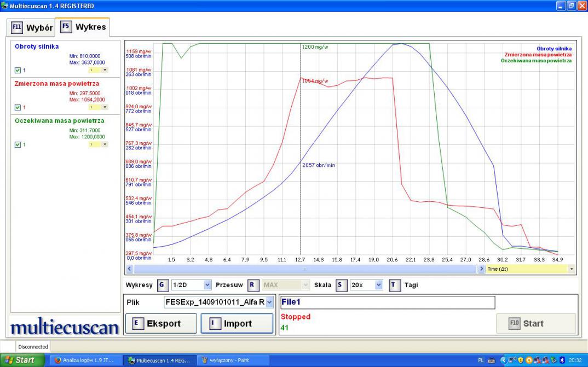Uncheck the Obroty silnika checkbox

click(x=18, y=70)
